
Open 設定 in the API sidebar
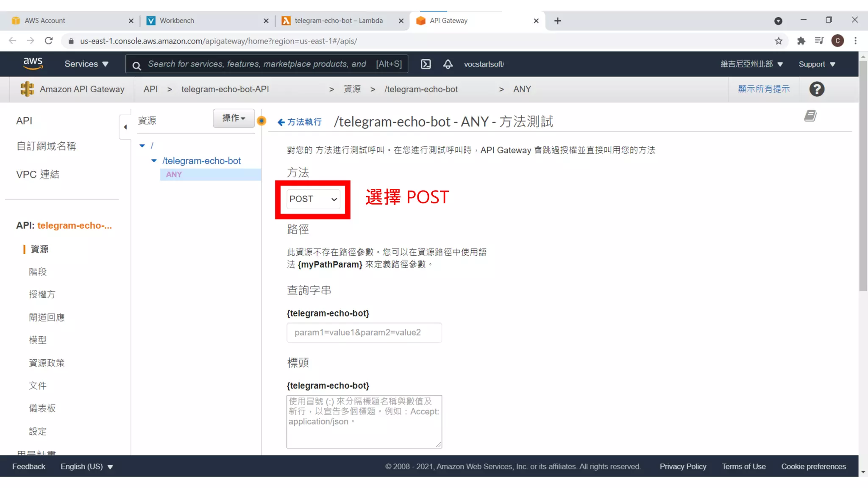(38, 431)
